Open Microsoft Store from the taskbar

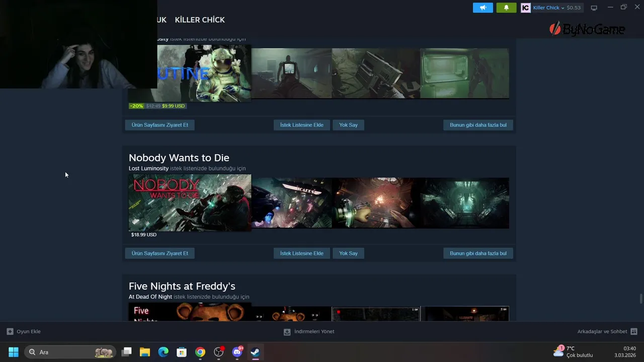click(x=182, y=352)
